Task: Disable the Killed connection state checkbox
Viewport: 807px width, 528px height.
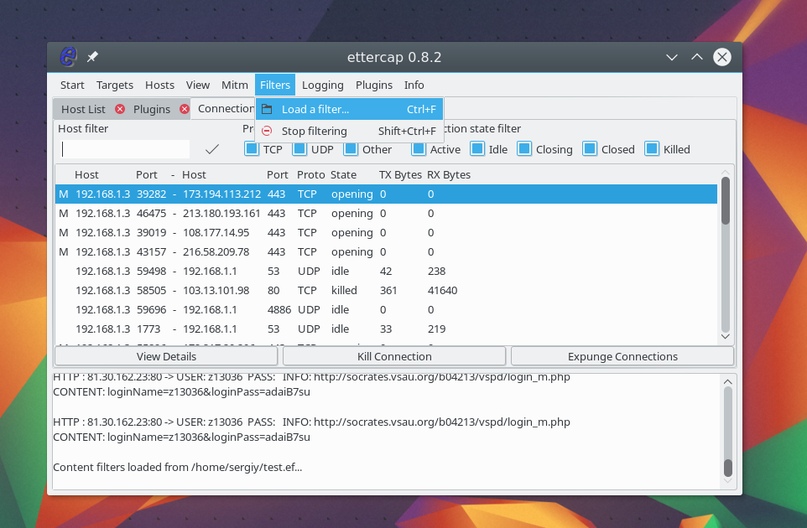Action: 652,149
